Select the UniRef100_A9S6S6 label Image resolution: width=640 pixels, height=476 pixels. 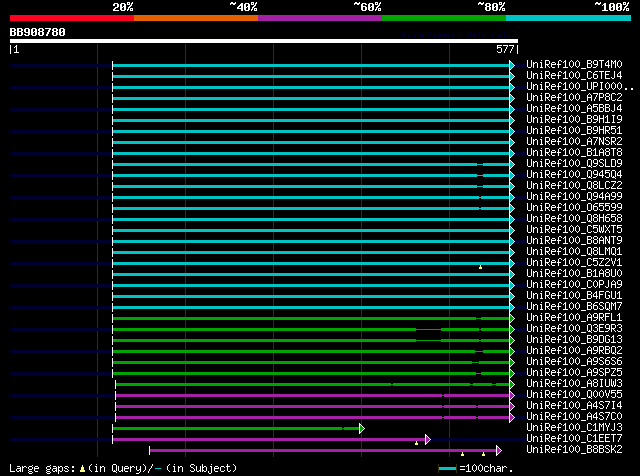574,362
